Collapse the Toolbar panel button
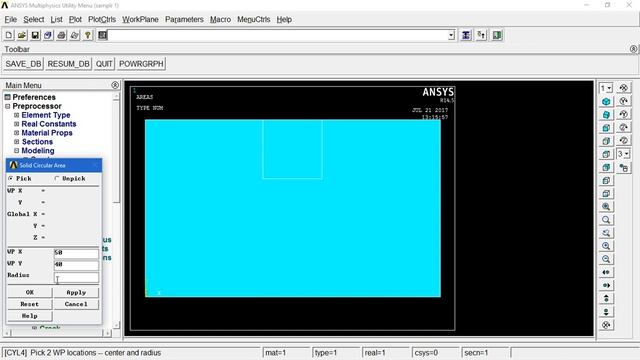The height and width of the screenshot is (360, 640). click(633, 49)
